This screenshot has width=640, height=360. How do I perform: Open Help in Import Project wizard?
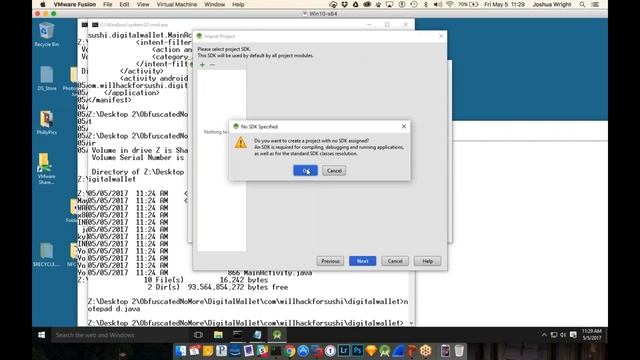click(x=427, y=261)
